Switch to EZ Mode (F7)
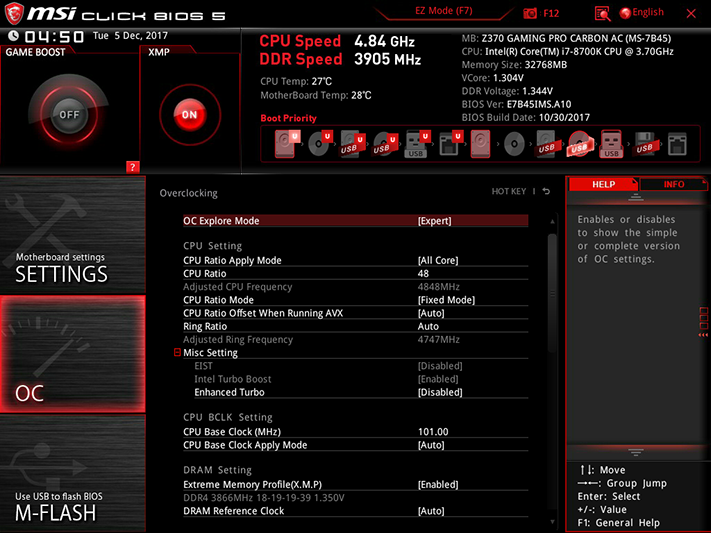The image size is (711, 533). (443, 10)
